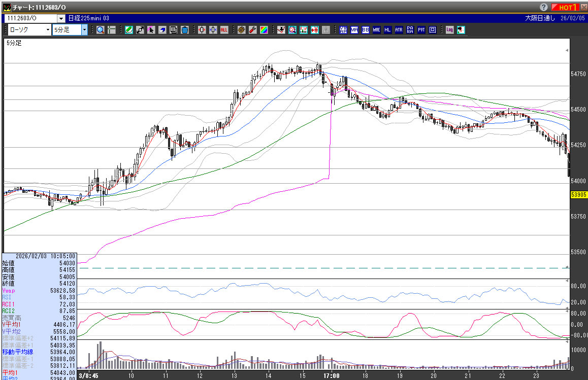Image resolution: width=588 pixels, height=380 pixels.
Task: Toggle the BB Bollinger Bands indicator
Action: pos(366,30)
